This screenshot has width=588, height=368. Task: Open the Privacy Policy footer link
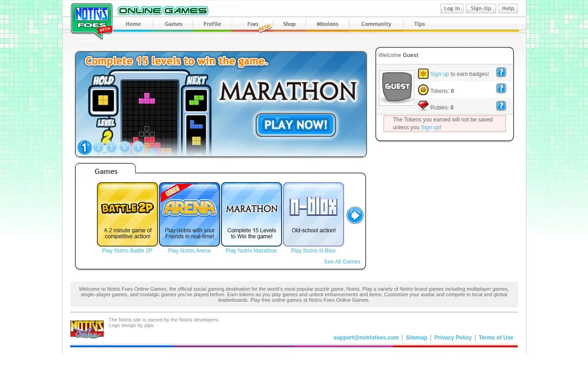pos(453,338)
